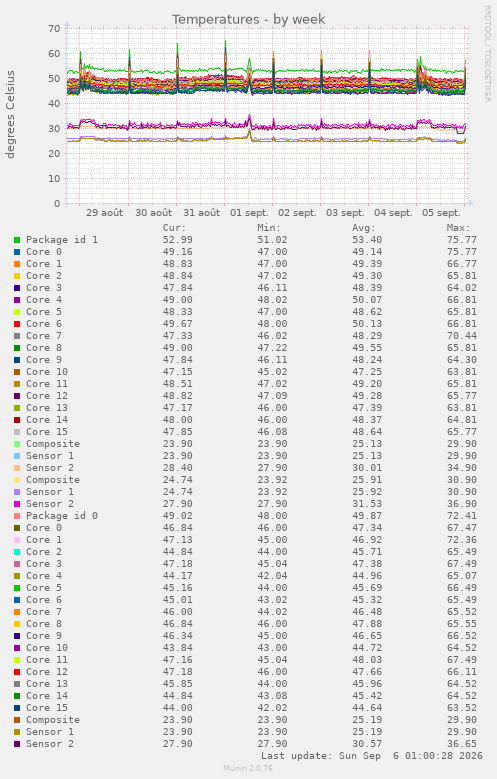Screen dimensions: 497x779
Task: Click the Core 5 current value 45.16
Action: 177,588
